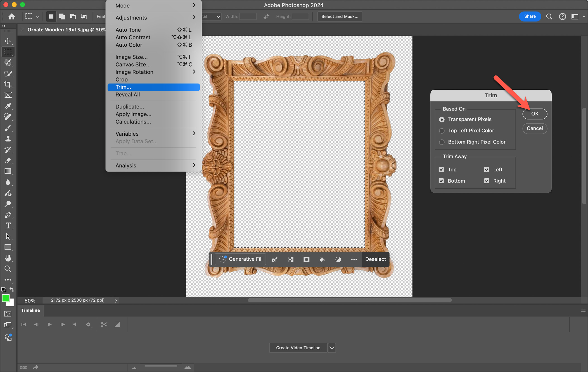Uncheck the Bottom trim away checkbox
This screenshot has width=588, height=372.
(x=441, y=181)
